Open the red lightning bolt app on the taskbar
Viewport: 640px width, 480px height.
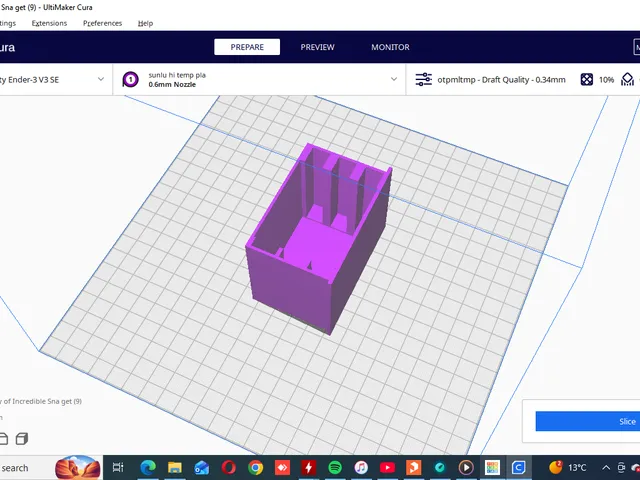309,467
